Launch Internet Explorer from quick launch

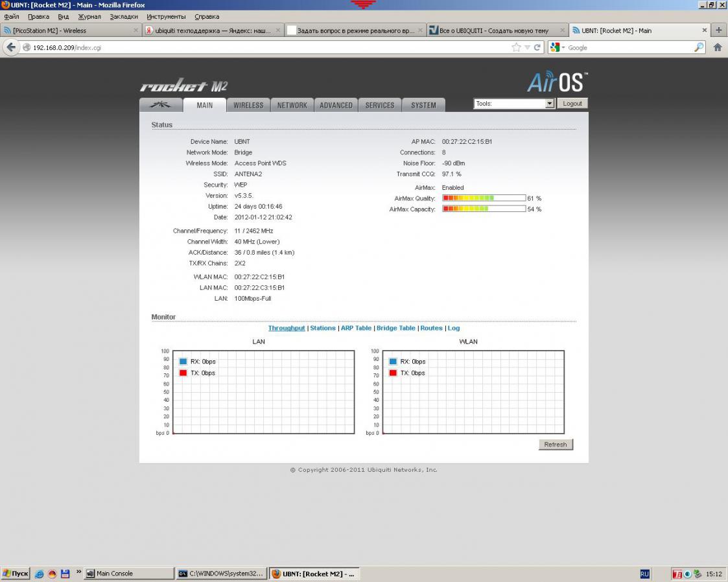click(39, 574)
